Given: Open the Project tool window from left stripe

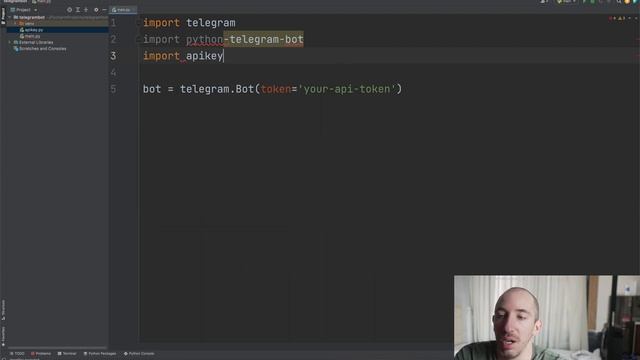Looking at the screenshot, I should tap(3, 16).
